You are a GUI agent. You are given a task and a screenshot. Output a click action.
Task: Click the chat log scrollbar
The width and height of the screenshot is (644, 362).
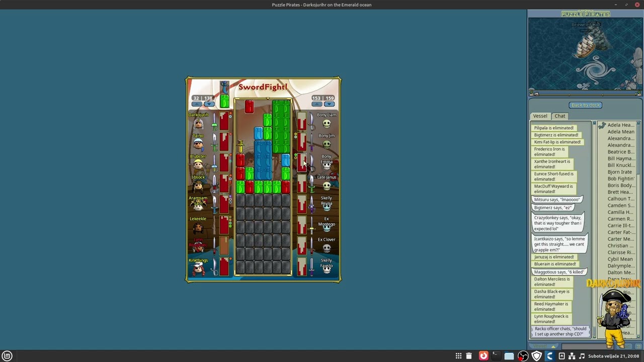click(594, 229)
